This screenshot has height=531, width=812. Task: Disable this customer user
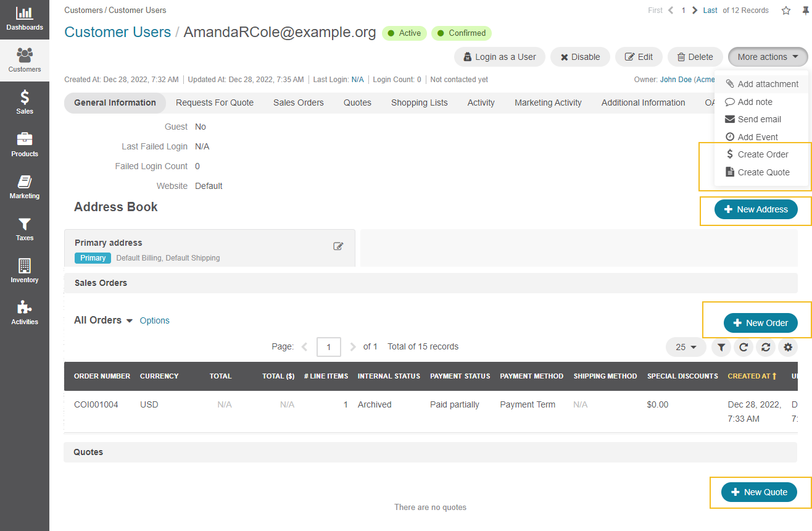coord(580,57)
